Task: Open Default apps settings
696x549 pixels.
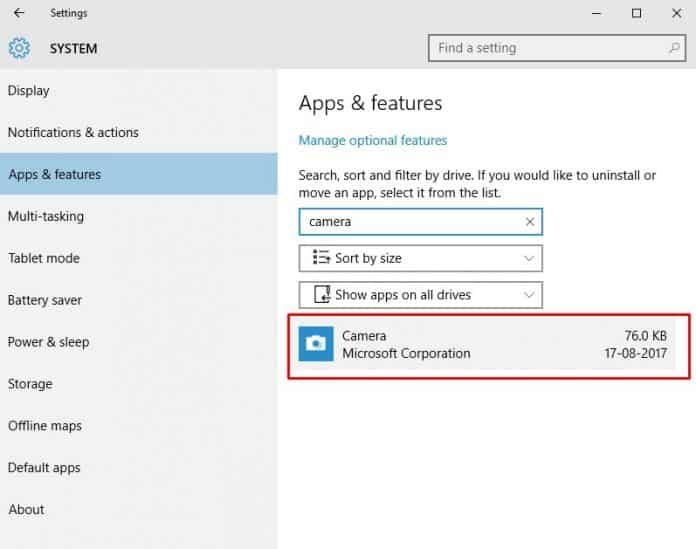Action: coord(138,467)
